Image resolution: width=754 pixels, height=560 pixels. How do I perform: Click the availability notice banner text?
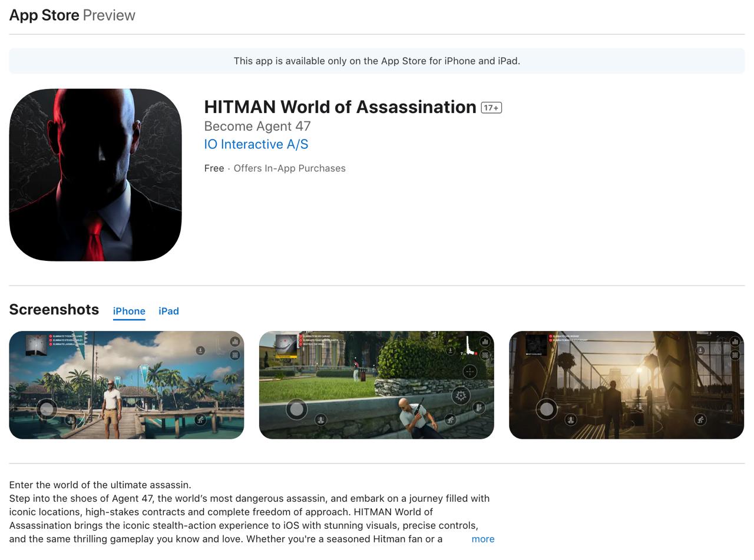pos(377,61)
